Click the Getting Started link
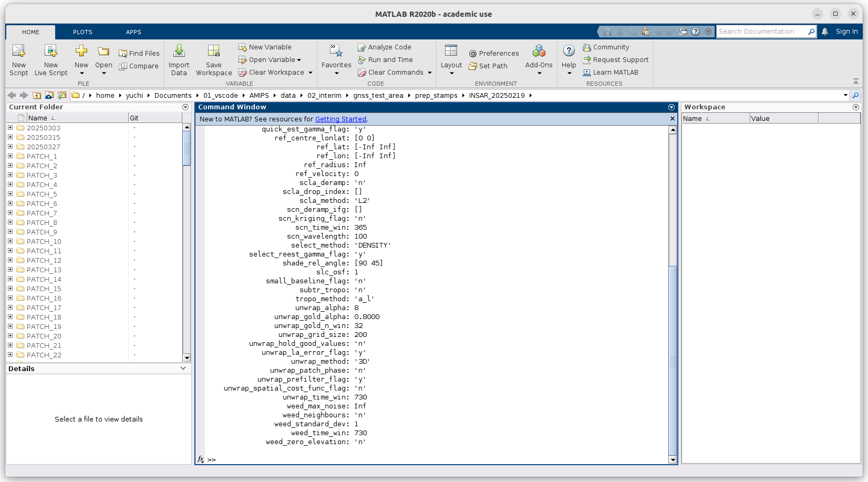Viewport: 868px width, 482px height. [340, 119]
